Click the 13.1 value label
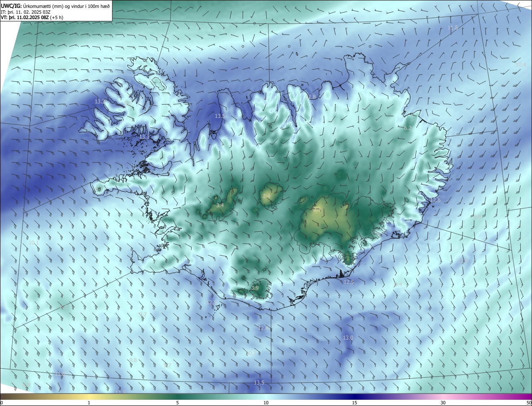 (x=144, y=137)
